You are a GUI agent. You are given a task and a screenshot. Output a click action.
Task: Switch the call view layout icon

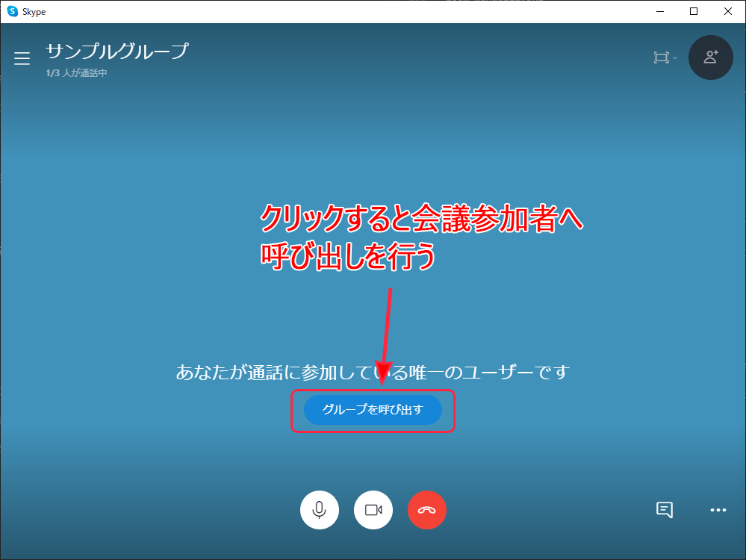click(661, 57)
